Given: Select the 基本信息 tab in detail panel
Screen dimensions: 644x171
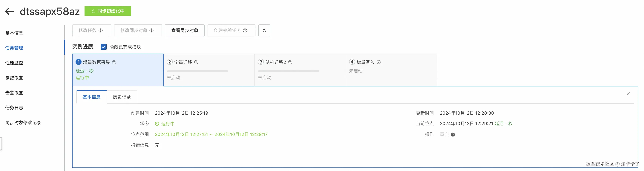Looking at the screenshot, I should [91, 97].
